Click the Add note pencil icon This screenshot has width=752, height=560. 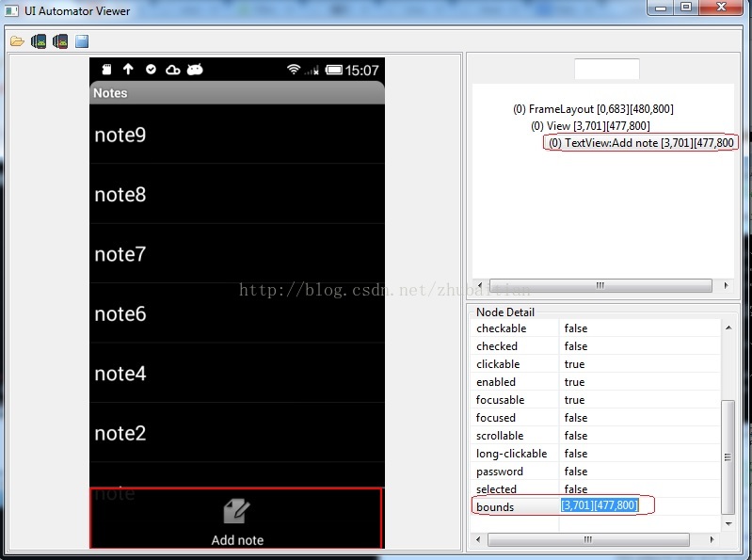tap(237, 511)
